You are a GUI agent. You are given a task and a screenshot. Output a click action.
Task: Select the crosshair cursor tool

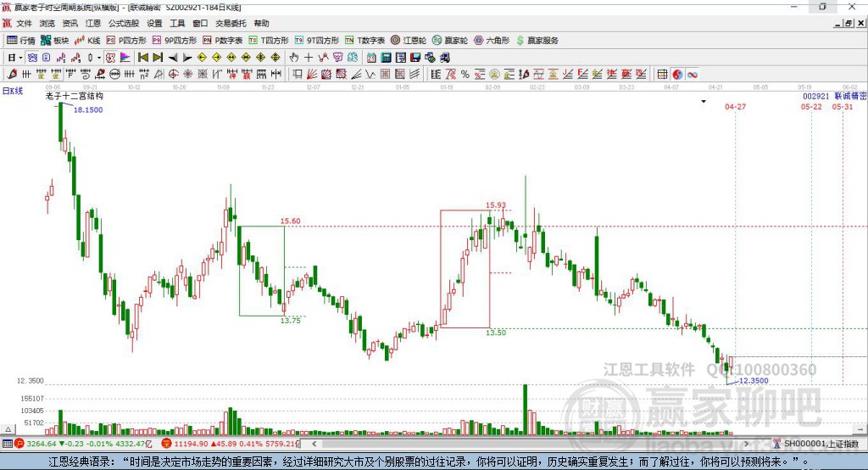(309, 57)
